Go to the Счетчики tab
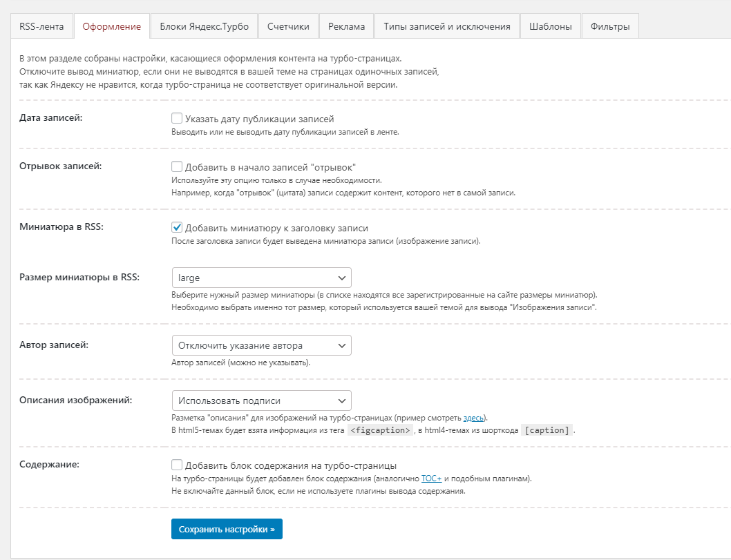The width and height of the screenshot is (731, 560). point(289,27)
